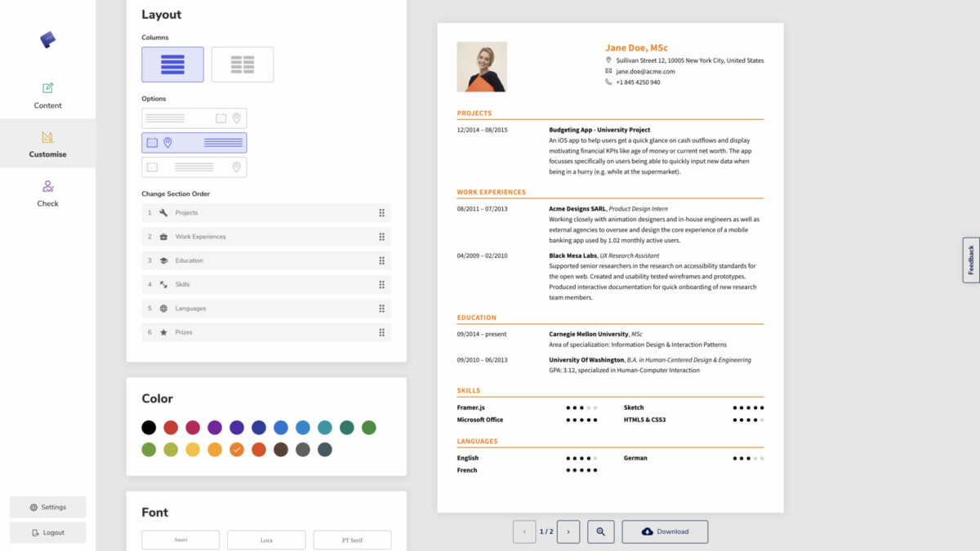Advance to page 2 of the resume
Image resolution: width=980 pixels, height=551 pixels.
pyautogui.click(x=568, y=531)
